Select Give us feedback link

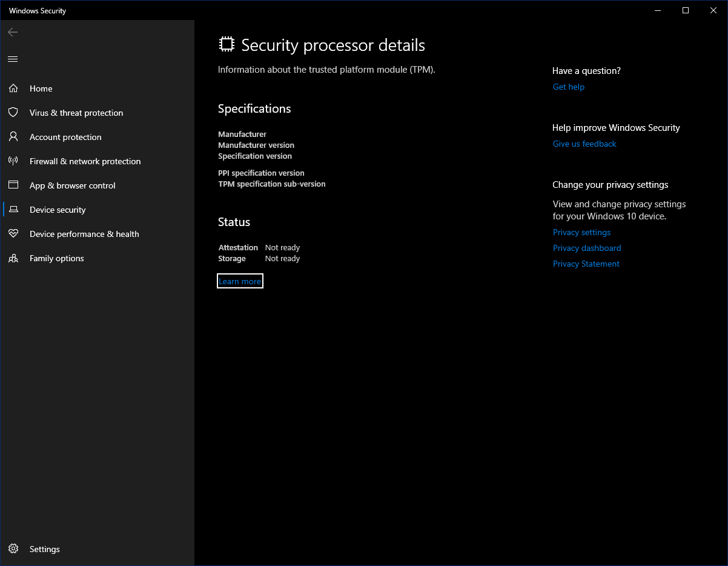pos(584,144)
